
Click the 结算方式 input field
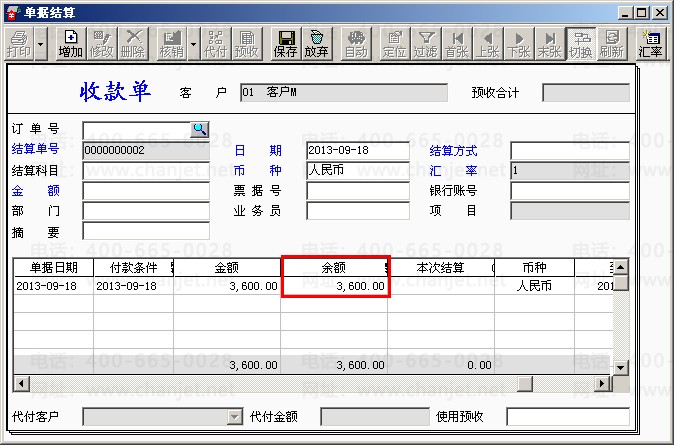570,150
